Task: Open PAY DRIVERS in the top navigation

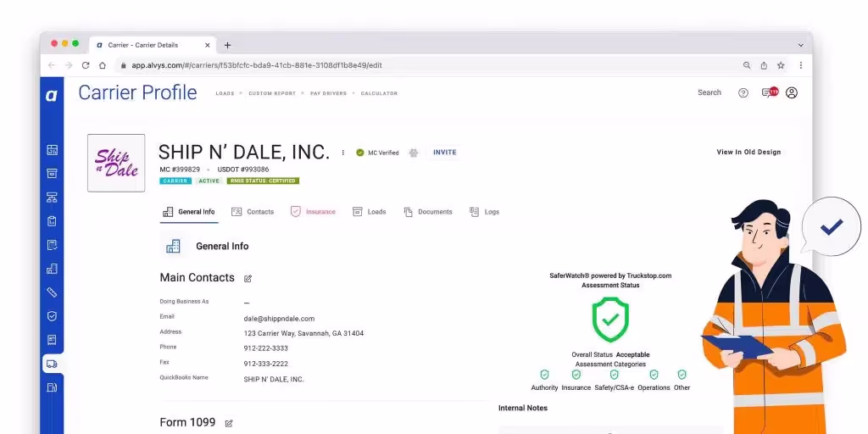Action: pyautogui.click(x=328, y=93)
